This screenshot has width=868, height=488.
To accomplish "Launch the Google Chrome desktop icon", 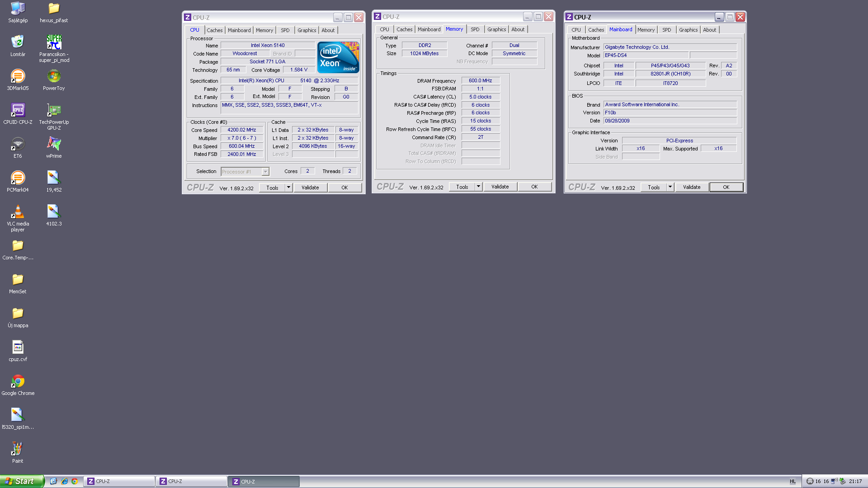I will click(18, 381).
